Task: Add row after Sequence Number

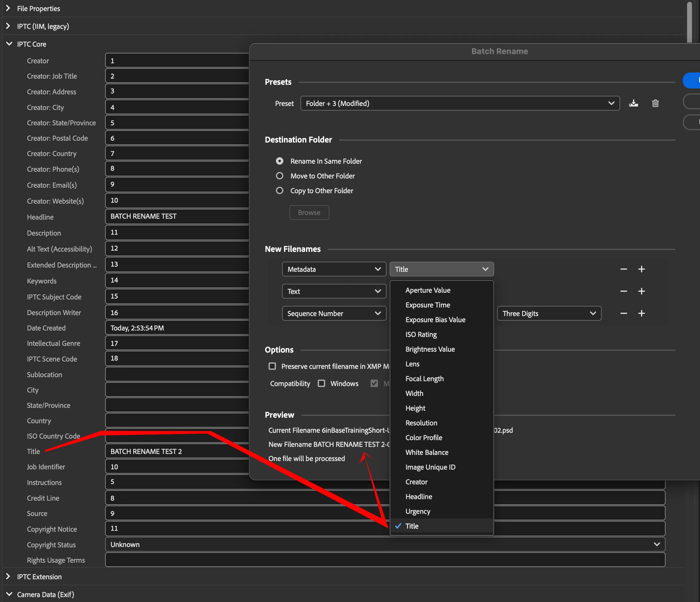Action: point(641,313)
